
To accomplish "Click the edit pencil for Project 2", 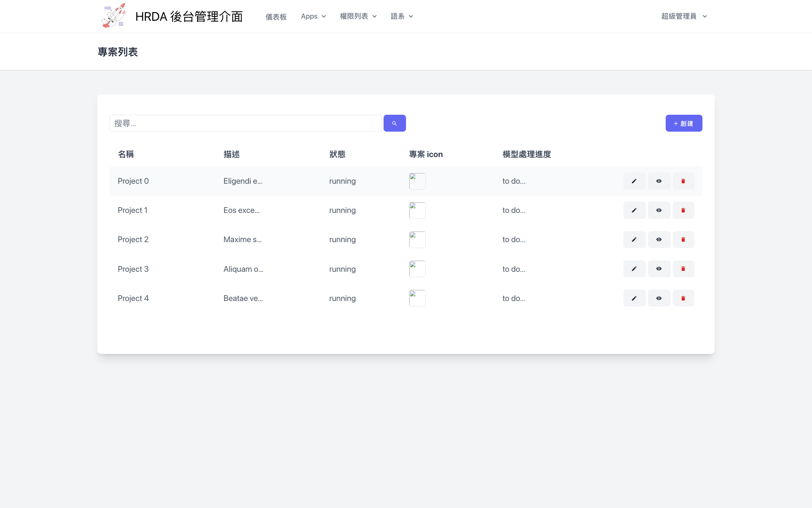I will 634,240.
